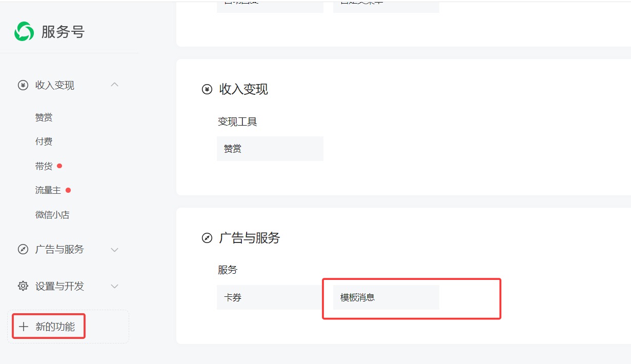Open the 卡券 service tile
This screenshot has width=631, height=364.
click(x=270, y=297)
